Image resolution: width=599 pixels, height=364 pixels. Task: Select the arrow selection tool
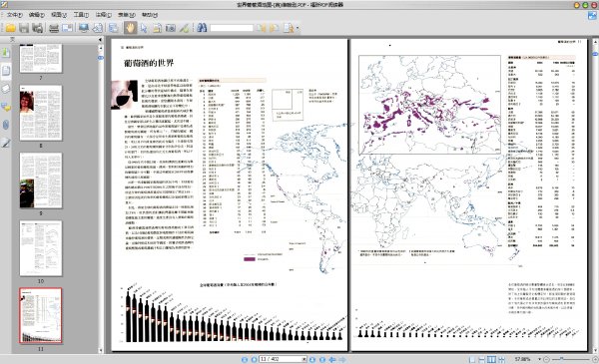(x=144, y=28)
